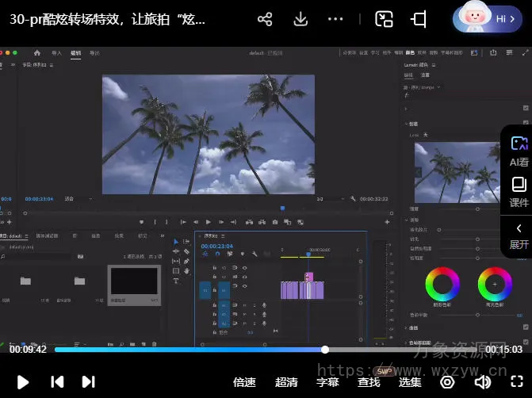Skip to the next video
This screenshot has width=532, height=398.
pos(88,381)
